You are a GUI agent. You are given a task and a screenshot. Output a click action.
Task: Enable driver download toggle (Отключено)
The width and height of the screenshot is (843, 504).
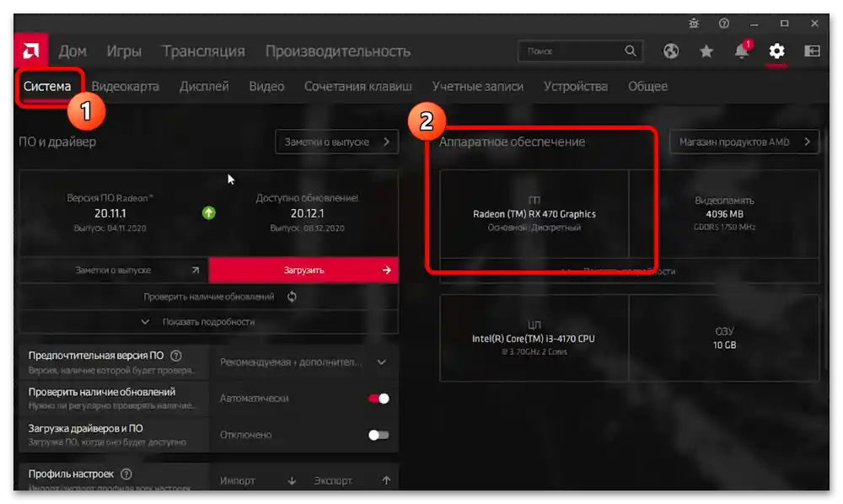pyautogui.click(x=379, y=435)
